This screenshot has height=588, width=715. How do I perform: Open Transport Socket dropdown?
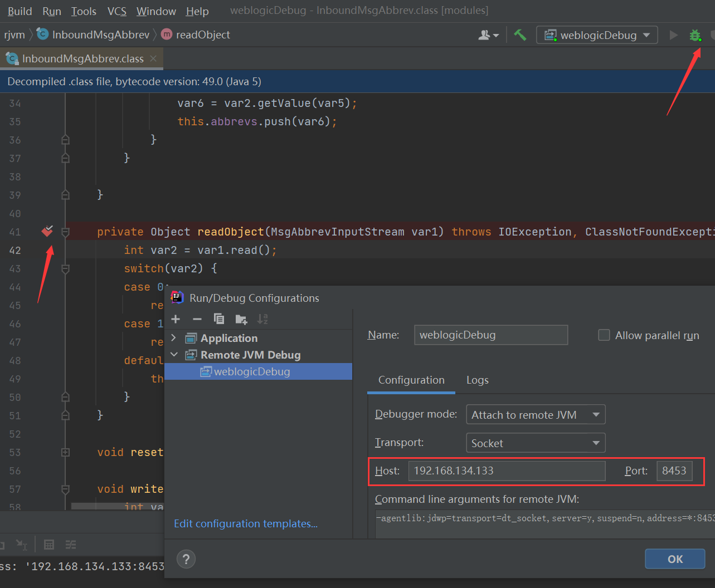536,443
